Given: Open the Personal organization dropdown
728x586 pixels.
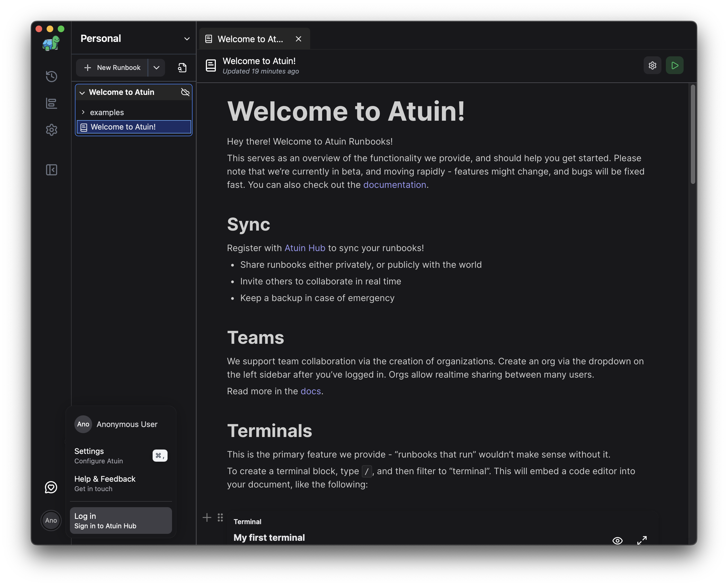Looking at the screenshot, I should click(187, 39).
